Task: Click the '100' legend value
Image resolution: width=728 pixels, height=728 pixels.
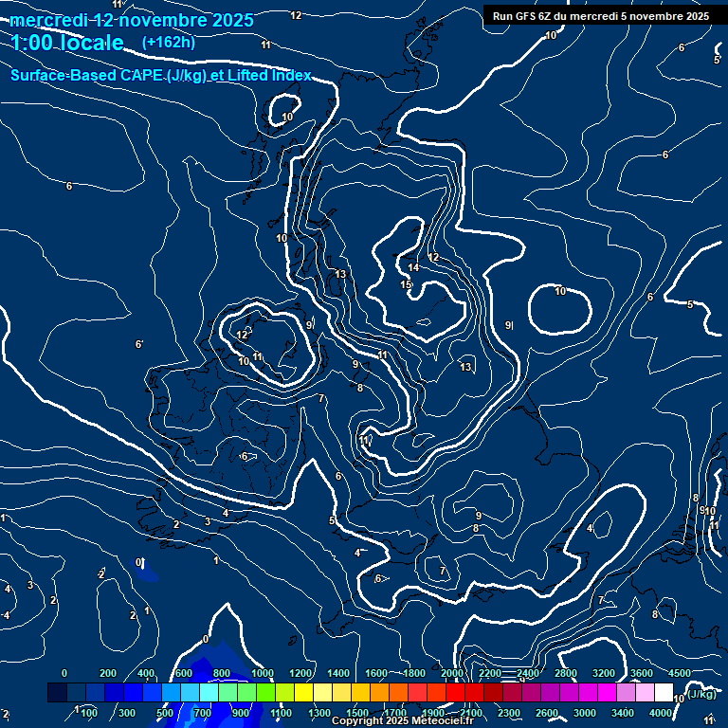Action: pos(89,713)
